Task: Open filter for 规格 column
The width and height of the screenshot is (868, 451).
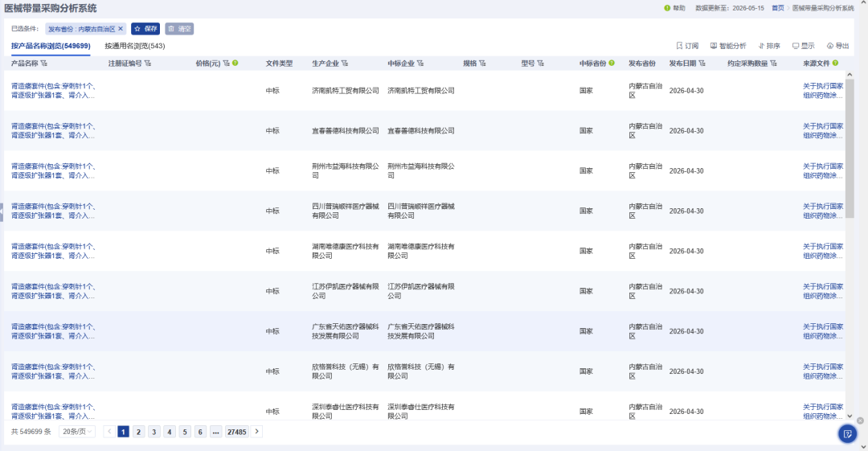Action: tap(482, 64)
